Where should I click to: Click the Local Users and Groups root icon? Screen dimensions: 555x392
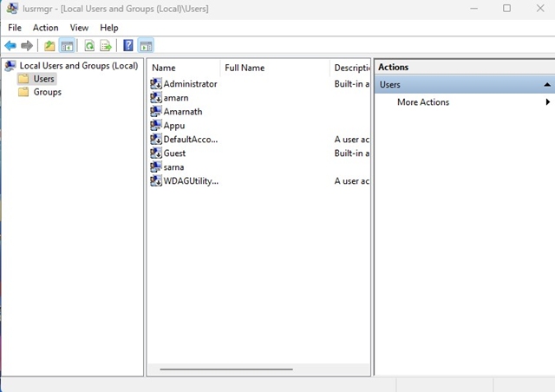click(10, 66)
